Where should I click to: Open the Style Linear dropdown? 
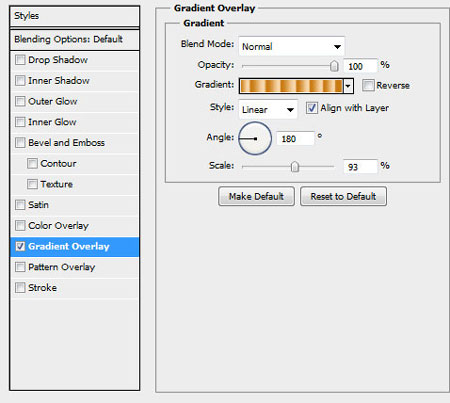pyautogui.click(x=268, y=109)
